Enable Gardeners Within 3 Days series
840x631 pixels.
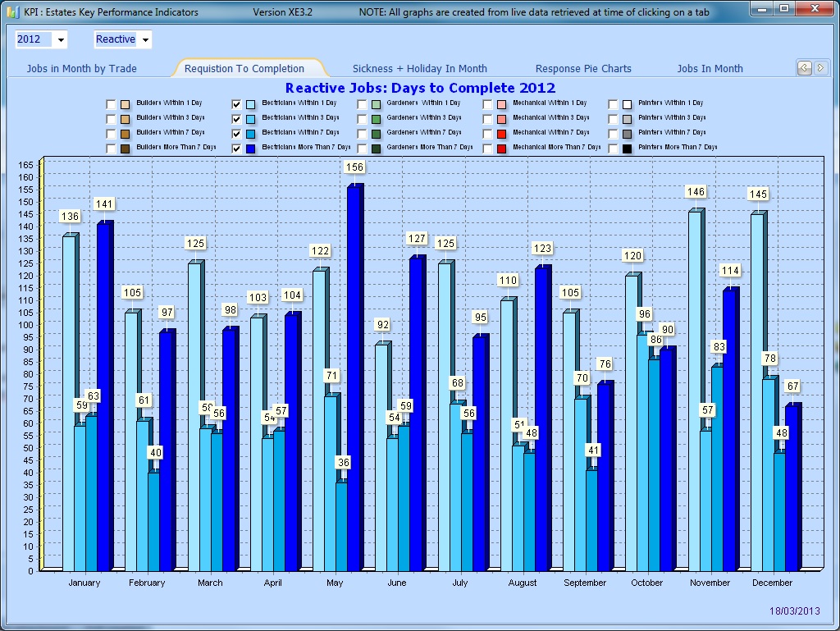[362, 119]
